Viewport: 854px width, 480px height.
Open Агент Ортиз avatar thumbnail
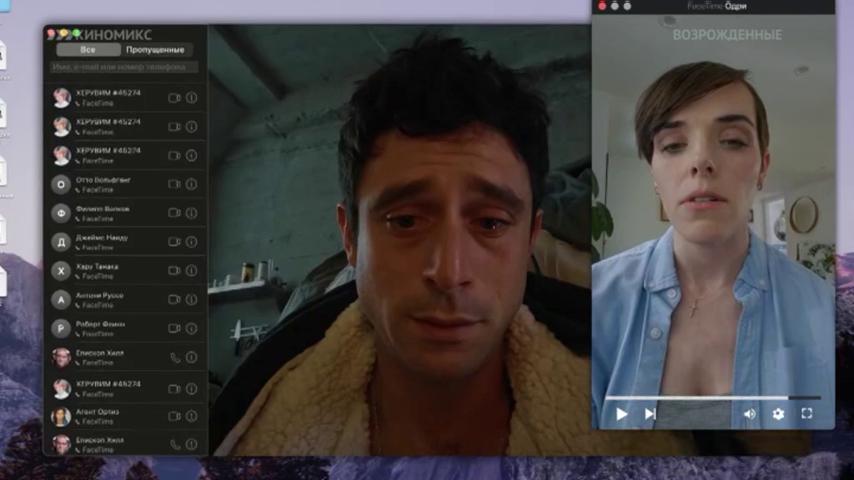(61, 417)
